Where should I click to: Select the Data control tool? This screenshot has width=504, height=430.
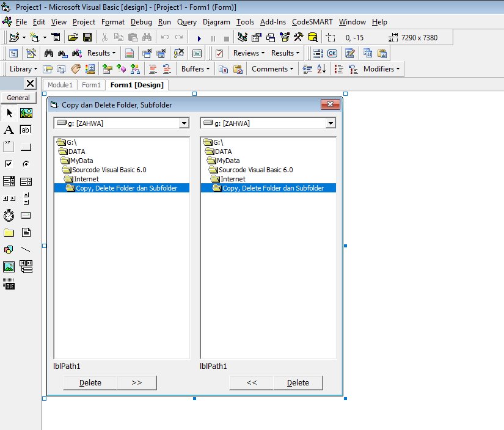(x=26, y=267)
